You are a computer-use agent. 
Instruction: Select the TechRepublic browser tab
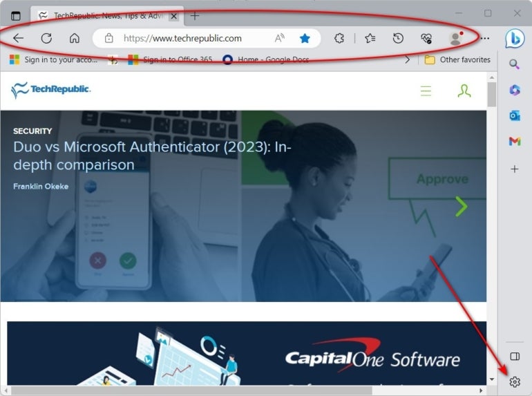(x=108, y=16)
